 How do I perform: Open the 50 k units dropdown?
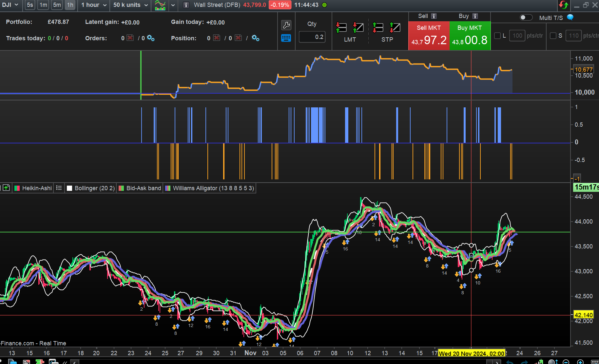click(130, 5)
